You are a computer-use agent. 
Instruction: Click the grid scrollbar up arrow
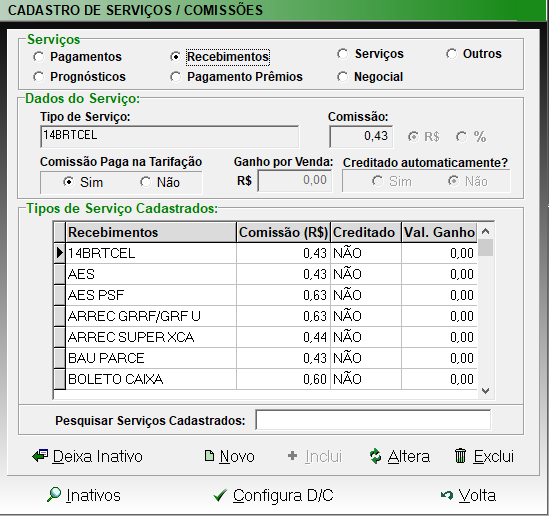point(486,231)
